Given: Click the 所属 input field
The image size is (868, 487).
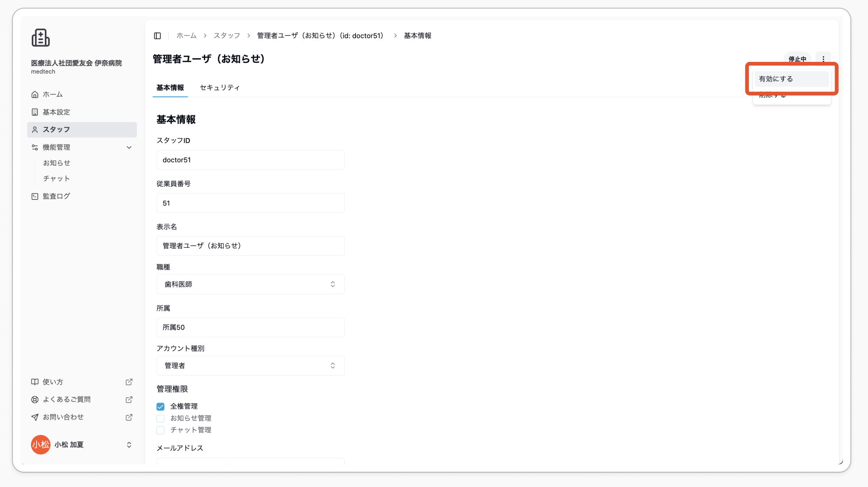Looking at the screenshot, I should [250, 327].
